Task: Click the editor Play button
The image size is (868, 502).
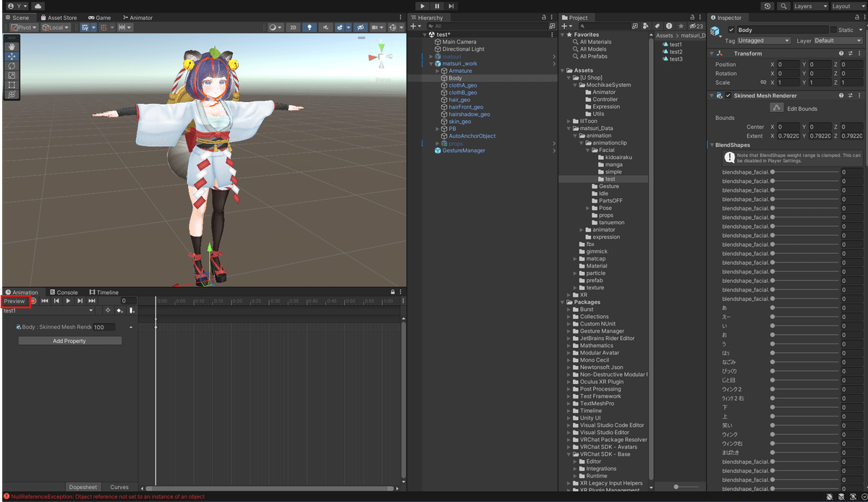Action: [424, 6]
